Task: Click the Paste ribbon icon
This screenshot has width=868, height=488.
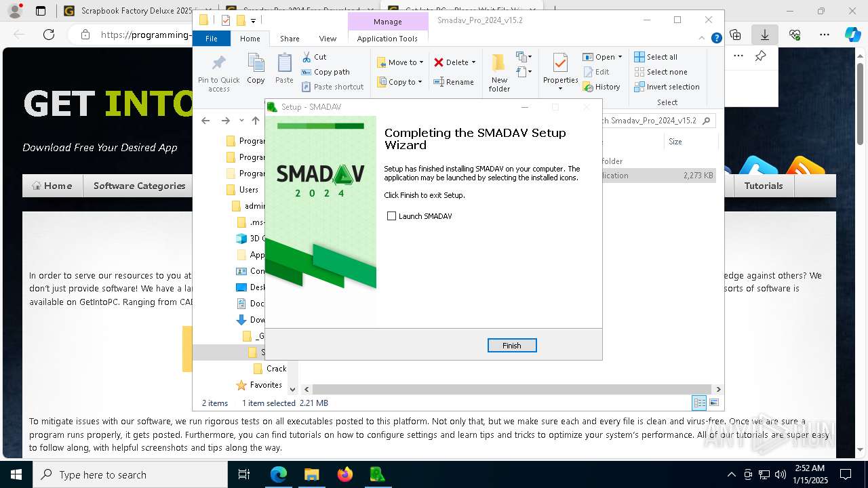Action: tap(284, 69)
